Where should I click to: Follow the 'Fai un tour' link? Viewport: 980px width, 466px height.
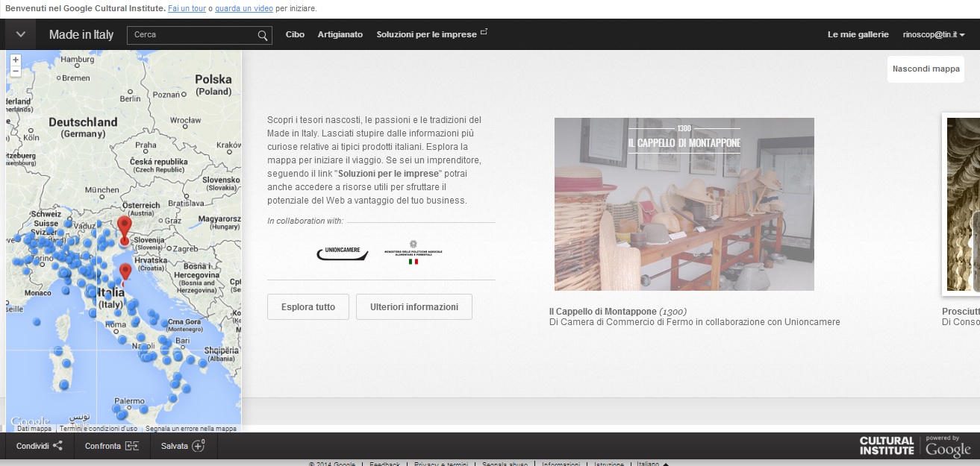(186, 9)
